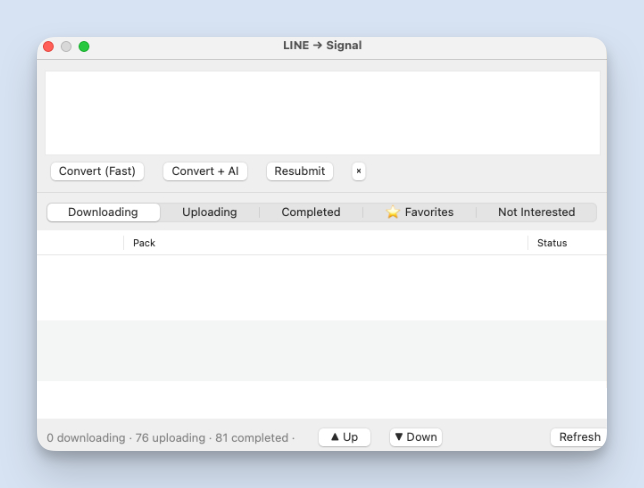Clear input with the small × button
644x488 pixels.
point(359,171)
